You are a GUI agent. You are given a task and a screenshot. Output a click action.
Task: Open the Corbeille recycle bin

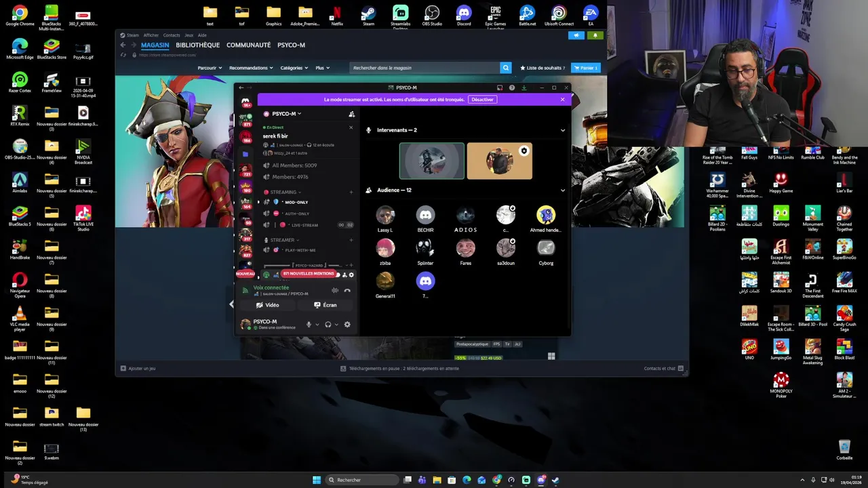tap(844, 449)
